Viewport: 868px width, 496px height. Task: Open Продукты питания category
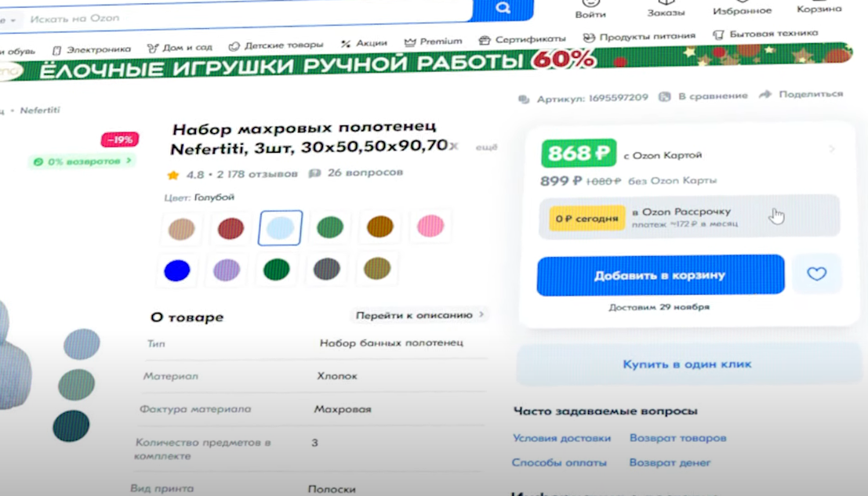[x=639, y=37]
